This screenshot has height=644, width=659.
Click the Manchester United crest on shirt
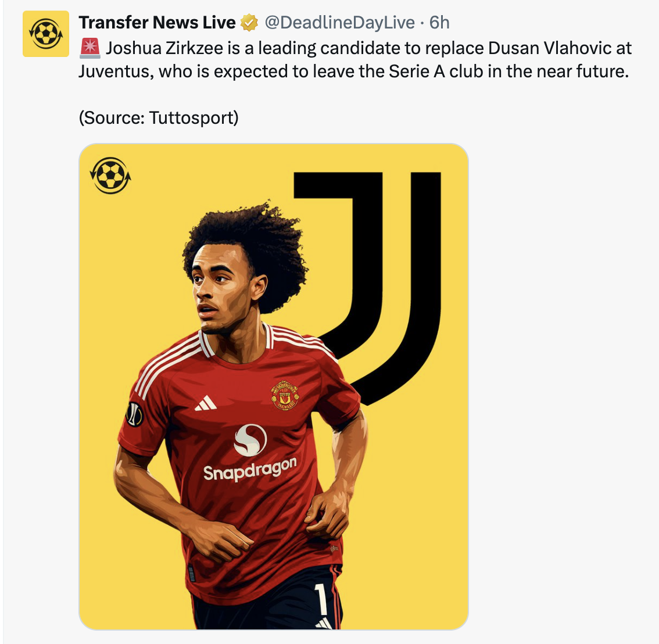pos(285,396)
